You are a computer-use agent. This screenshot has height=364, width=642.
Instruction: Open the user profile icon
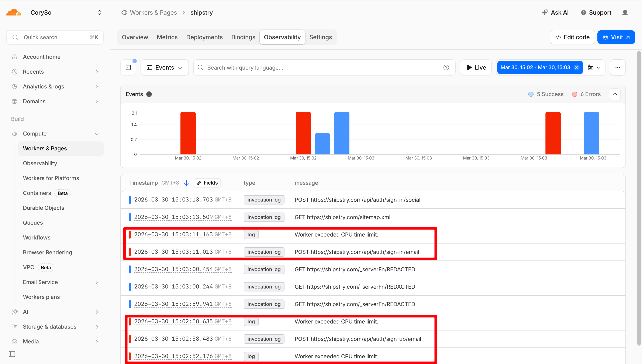625,13
